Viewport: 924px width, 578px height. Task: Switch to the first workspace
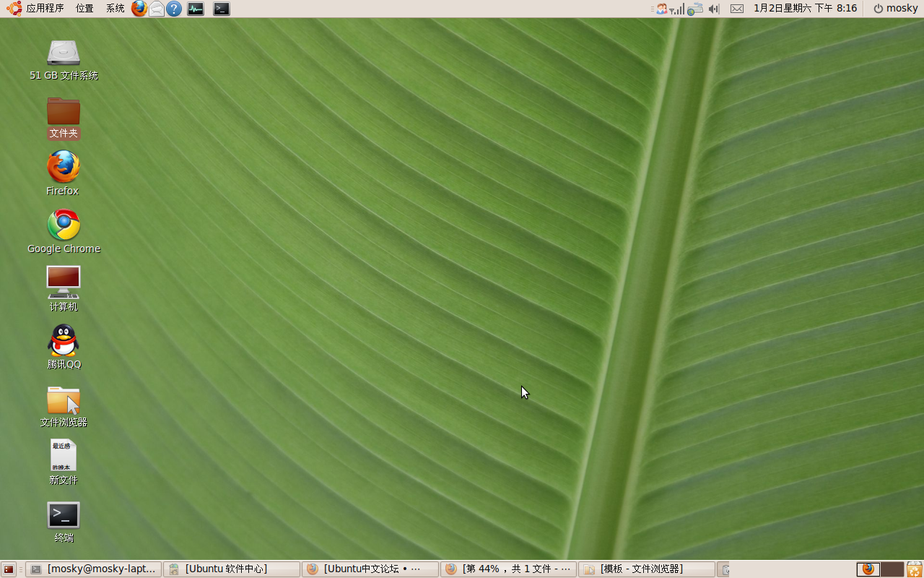pos(868,569)
